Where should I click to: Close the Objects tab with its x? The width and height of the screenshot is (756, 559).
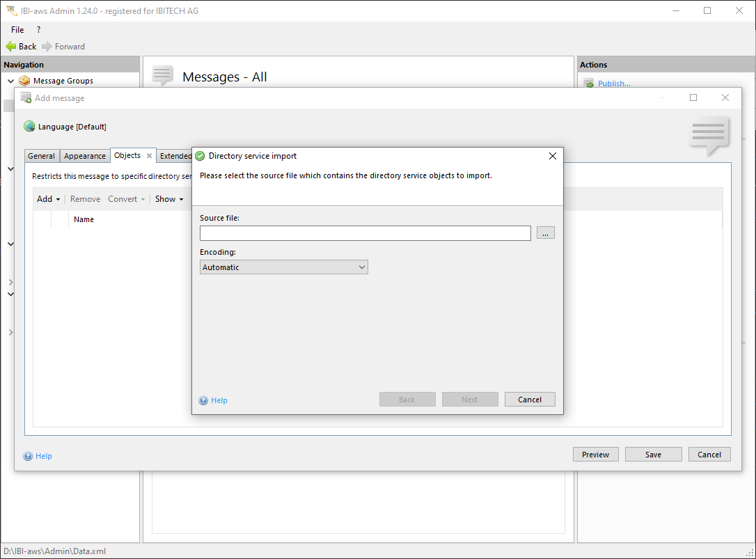click(149, 156)
